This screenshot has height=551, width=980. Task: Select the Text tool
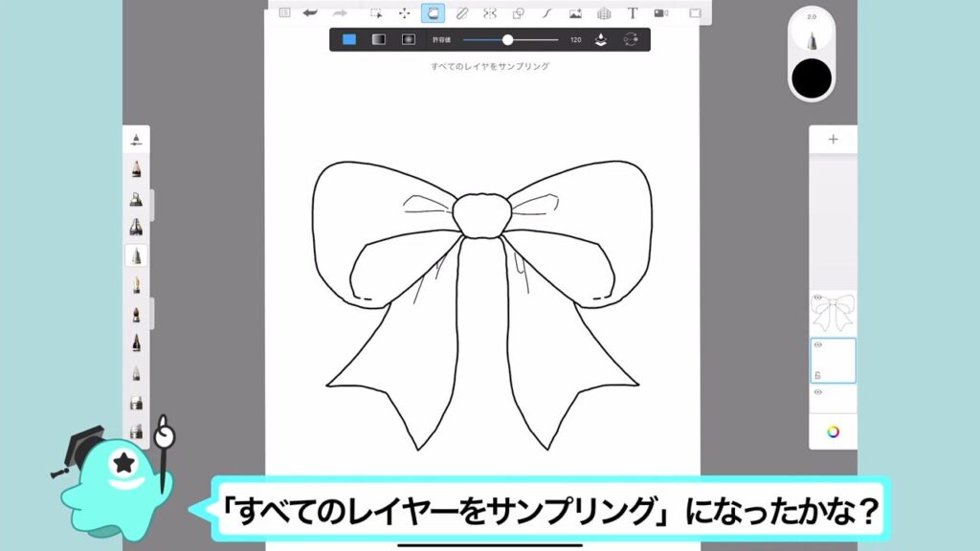coord(633,13)
